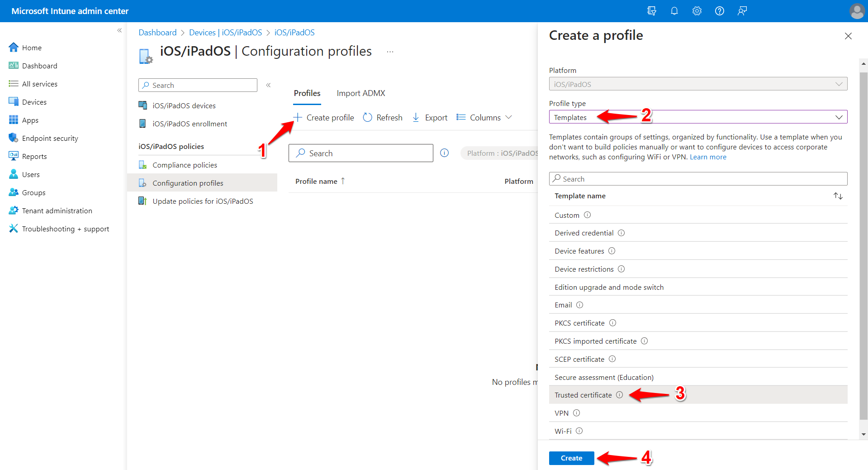Open more options ellipsis beside page title
This screenshot has height=470, width=868.
click(390, 52)
